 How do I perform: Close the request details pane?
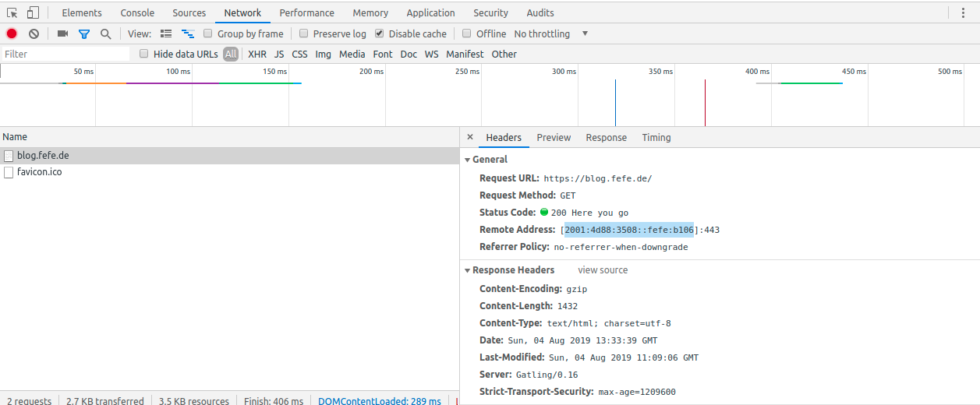pyautogui.click(x=470, y=137)
